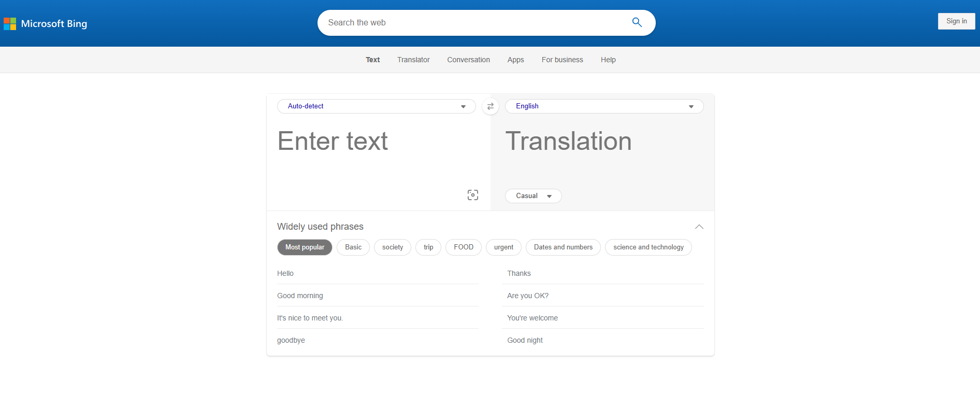
Task: Open the Apps menu item
Action: tap(516, 60)
